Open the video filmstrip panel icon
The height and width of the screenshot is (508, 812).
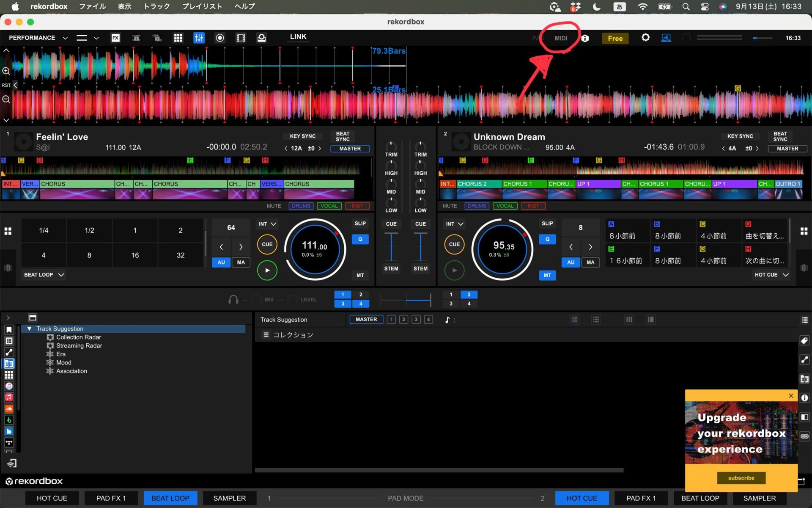click(x=241, y=38)
